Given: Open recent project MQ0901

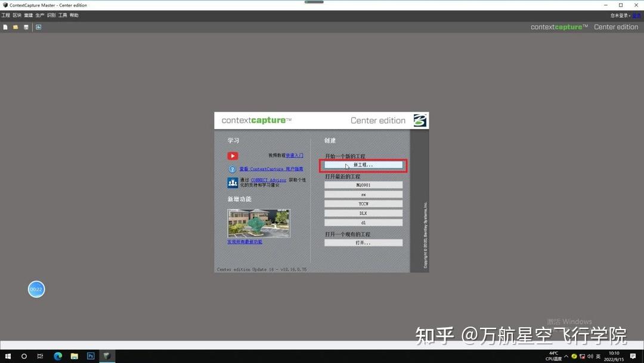Looking at the screenshot, I should (363, 184).
